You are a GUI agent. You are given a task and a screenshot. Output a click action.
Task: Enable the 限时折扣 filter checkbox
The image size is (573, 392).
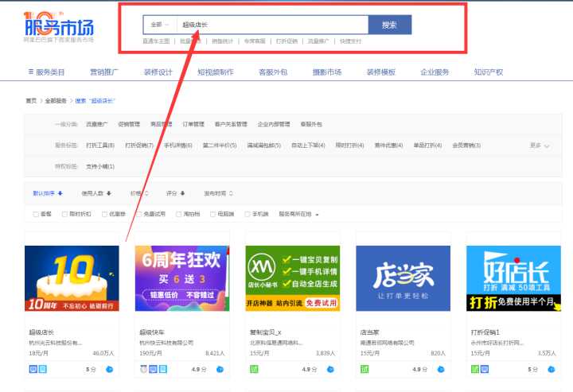point(64,214)
